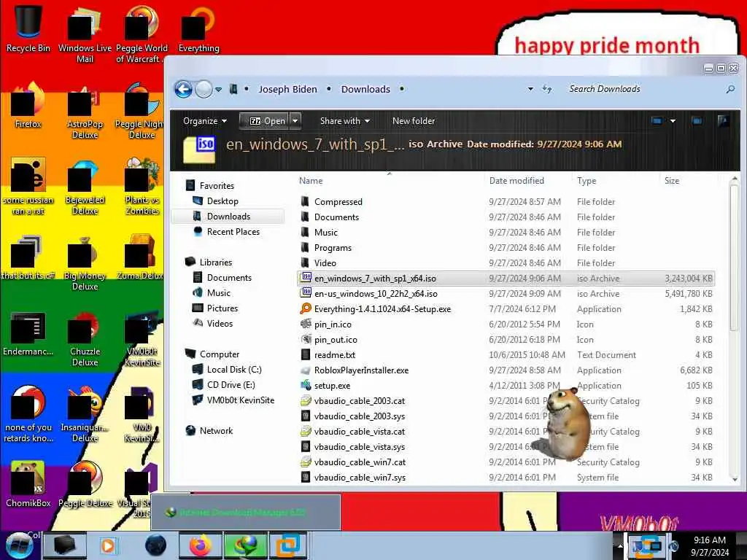Open Videos library in sidebar
Screen dimensions: 747x560
[220, 323]
